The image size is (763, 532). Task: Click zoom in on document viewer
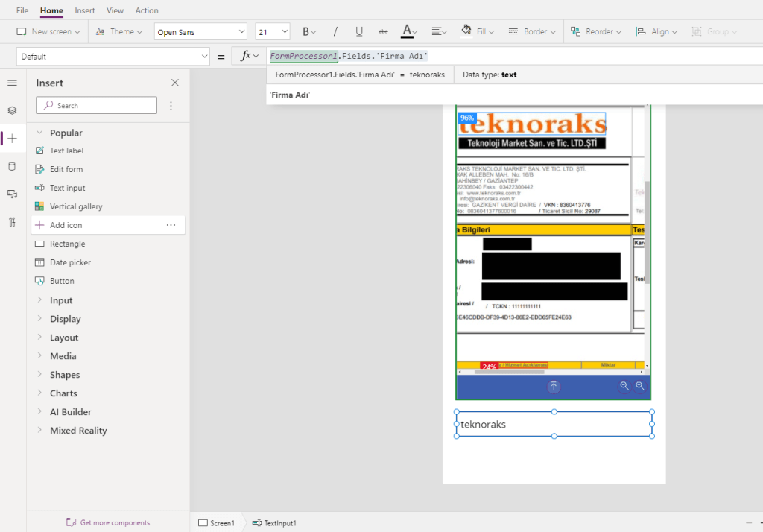pos(640,386)
